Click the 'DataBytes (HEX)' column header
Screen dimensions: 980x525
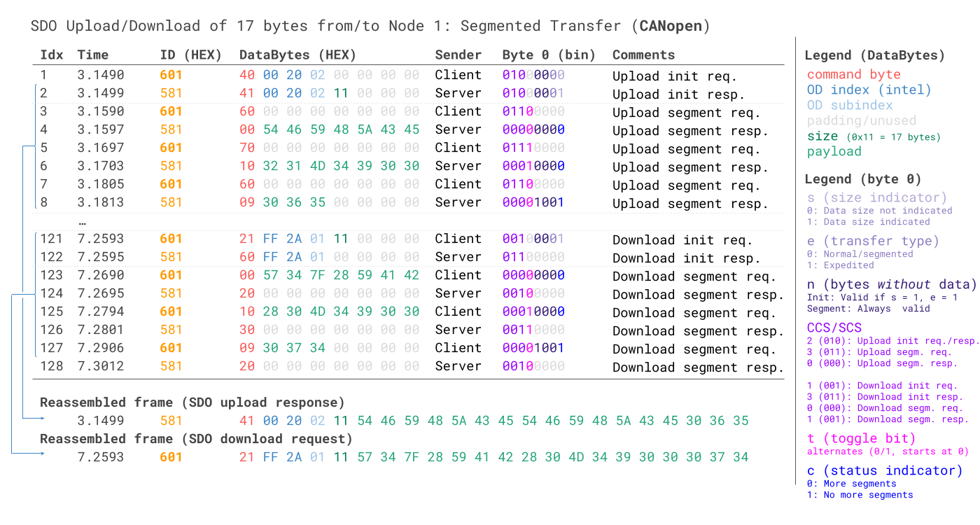[x=297, y=55]
